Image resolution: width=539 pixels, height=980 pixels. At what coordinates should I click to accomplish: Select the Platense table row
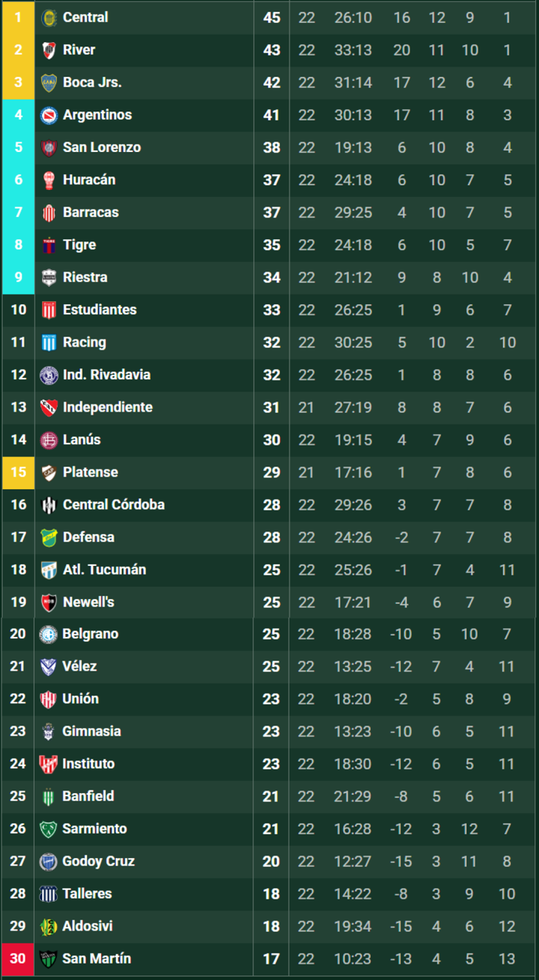(269, 472)
